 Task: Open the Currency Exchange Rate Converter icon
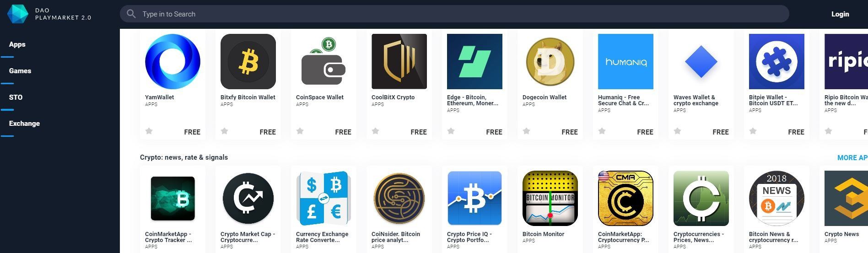323,198
